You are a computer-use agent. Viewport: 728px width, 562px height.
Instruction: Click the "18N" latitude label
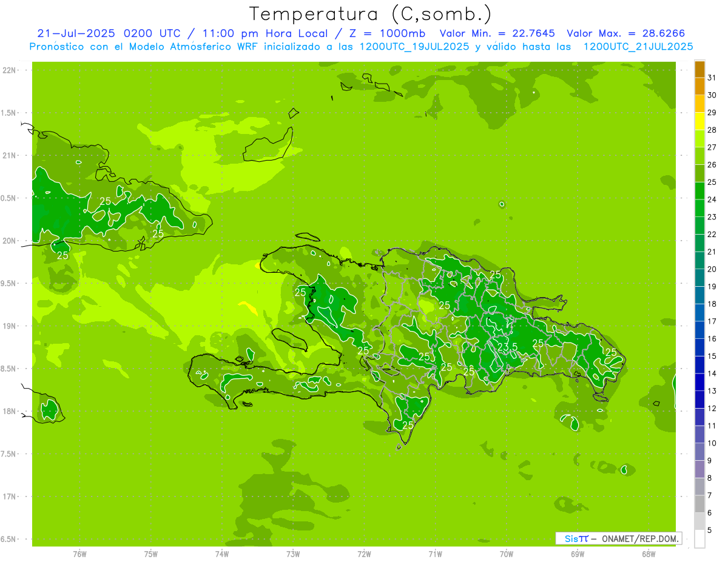[10, 411]
